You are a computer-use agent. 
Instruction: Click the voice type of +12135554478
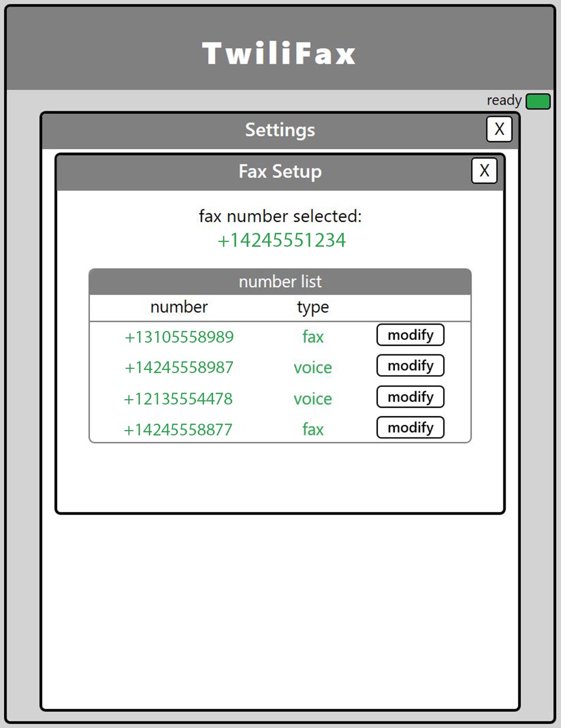[x=313, y=399]
